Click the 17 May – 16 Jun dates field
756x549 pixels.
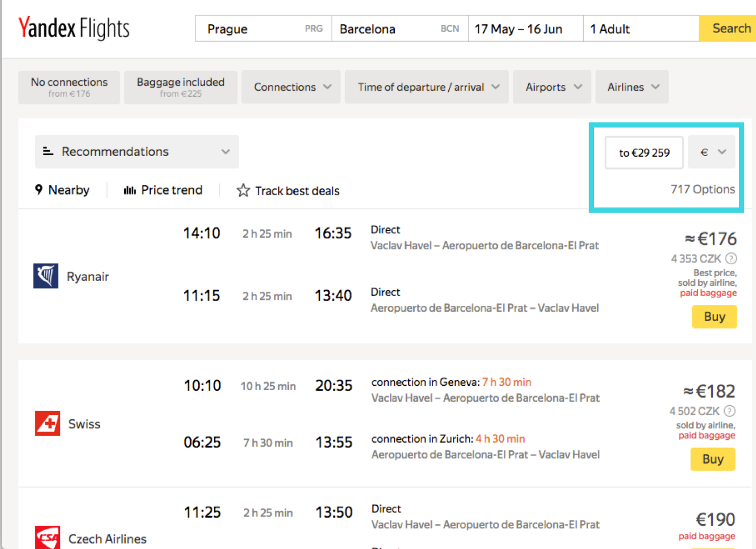525,29
